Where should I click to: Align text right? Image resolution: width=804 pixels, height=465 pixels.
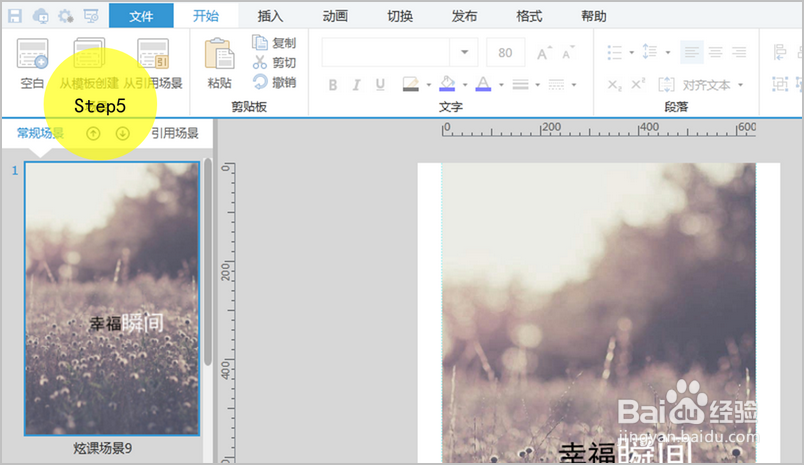coord(739,52)
